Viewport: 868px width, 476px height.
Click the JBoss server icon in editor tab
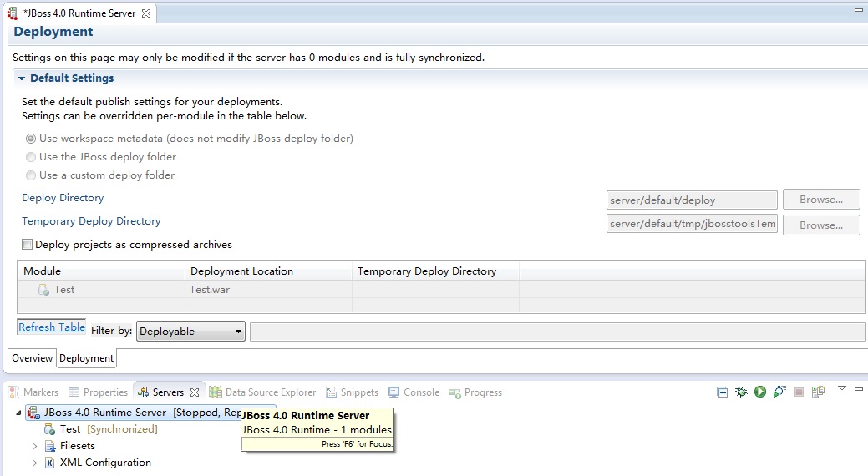point(13,13)
